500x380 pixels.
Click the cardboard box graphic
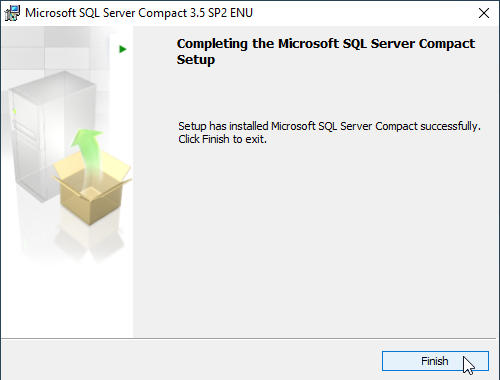[x=91, y=188]
